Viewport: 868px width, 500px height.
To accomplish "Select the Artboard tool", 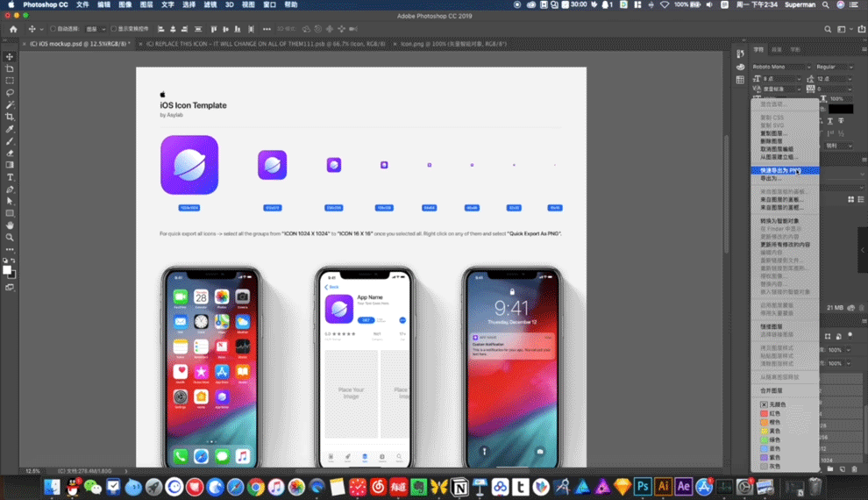I will pos(10,68).
